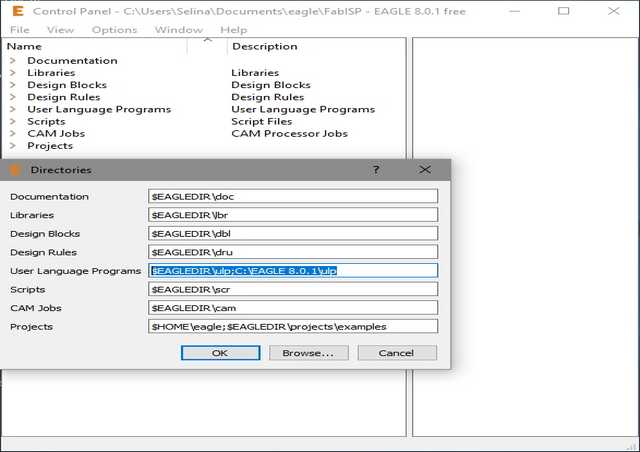The height and width of the screenshot is (452, 640).
Task: Expand the Documentation tree node
Action: coord(13,60)
